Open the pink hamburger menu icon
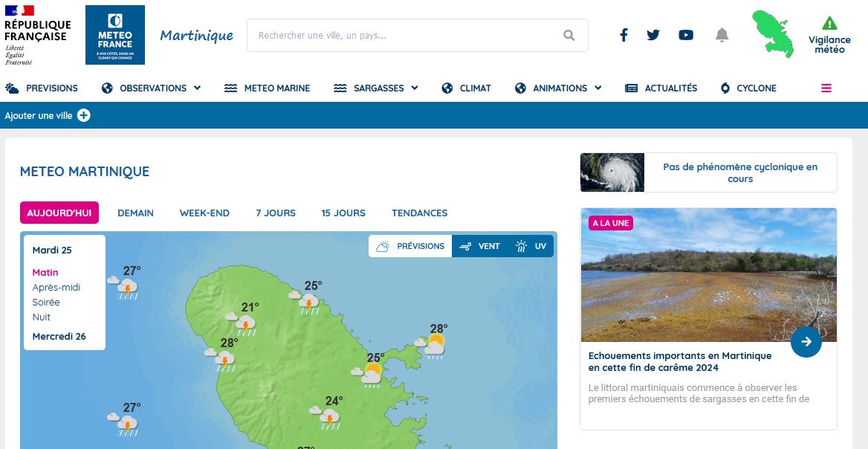The height and width of the screenshot is (449, 868). click(x=826, y=88)
